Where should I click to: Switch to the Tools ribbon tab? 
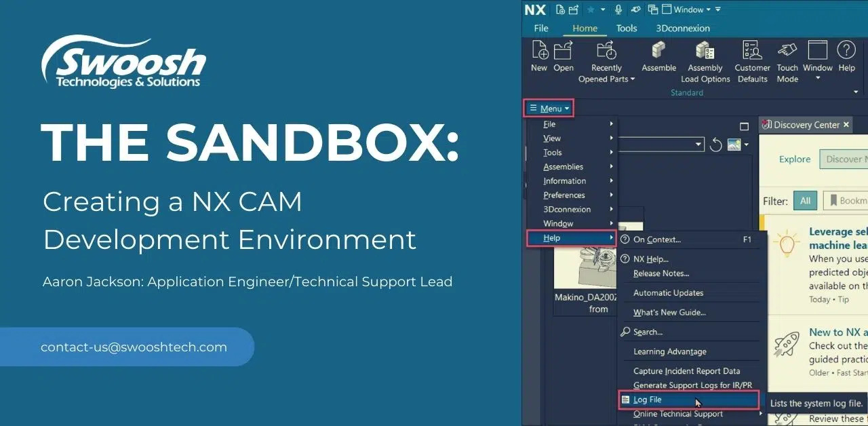[x=627, y=28]
